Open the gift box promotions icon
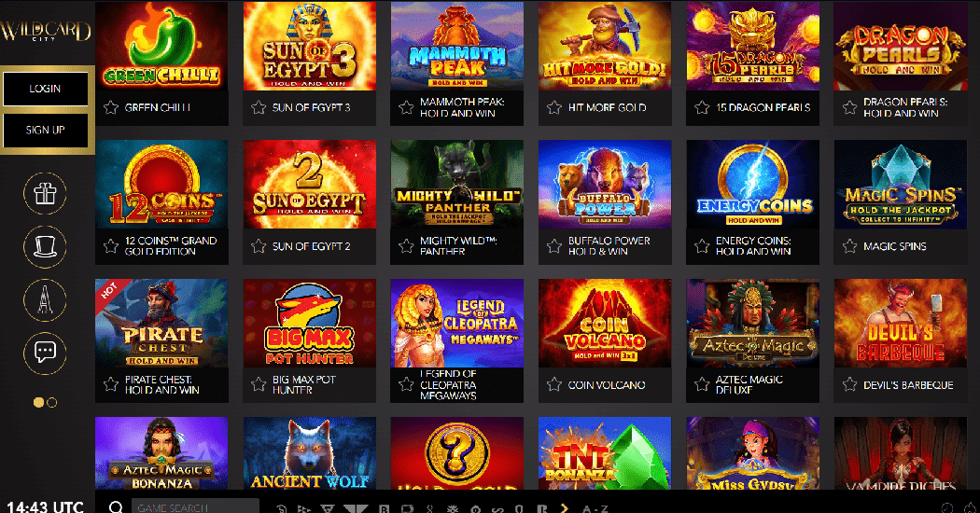 [x=45, y=194]
